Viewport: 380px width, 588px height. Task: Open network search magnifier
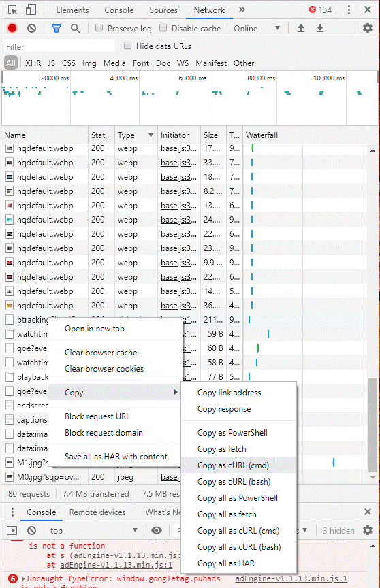[x=76, y=28]
